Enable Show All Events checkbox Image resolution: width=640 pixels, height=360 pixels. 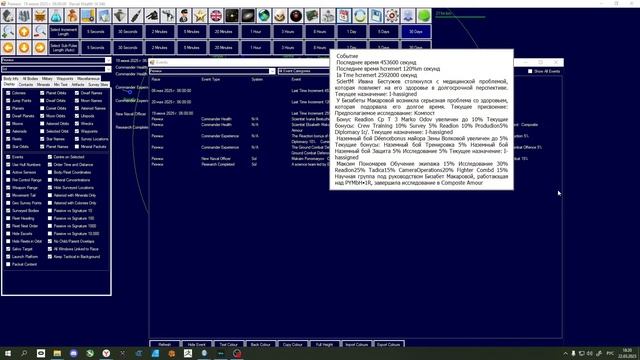pyautogui.click(x=530, y=71)
